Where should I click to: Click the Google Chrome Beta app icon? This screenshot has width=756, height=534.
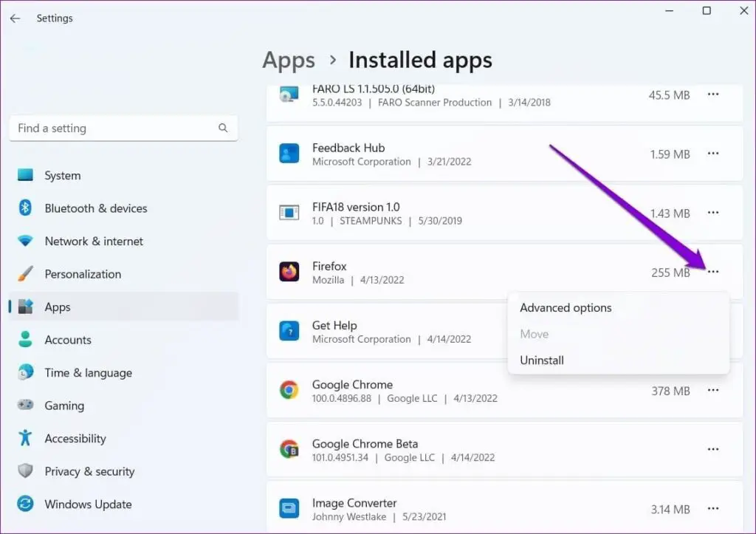tap(290, 449)
